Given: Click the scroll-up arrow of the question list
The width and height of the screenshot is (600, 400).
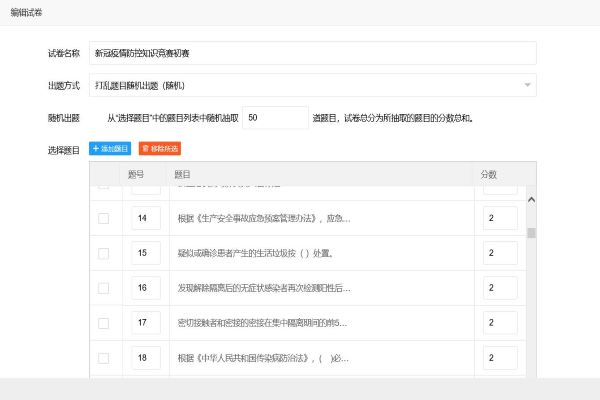Looking at the screenshot, I should coord(531,197).
